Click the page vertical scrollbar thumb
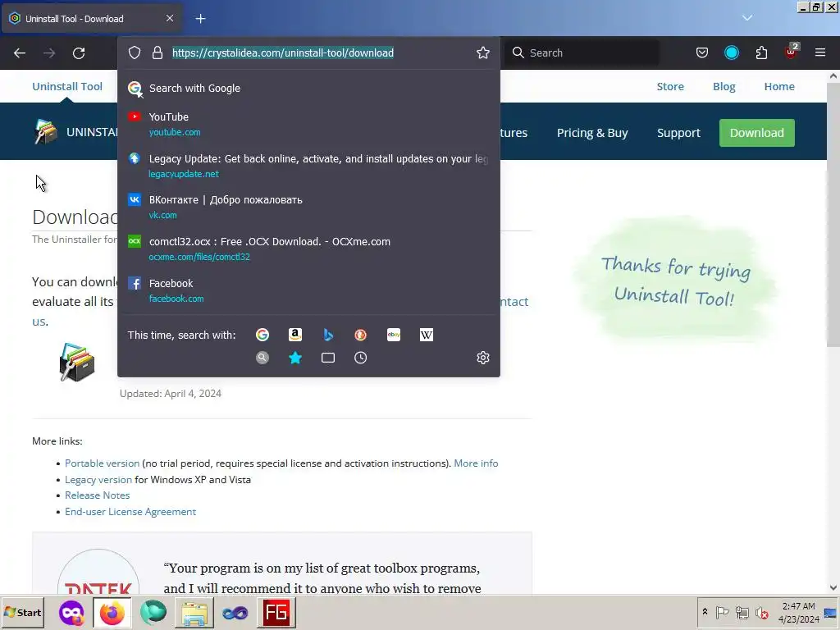The height and width of the screenshot is (630, 840). point(833,214)
